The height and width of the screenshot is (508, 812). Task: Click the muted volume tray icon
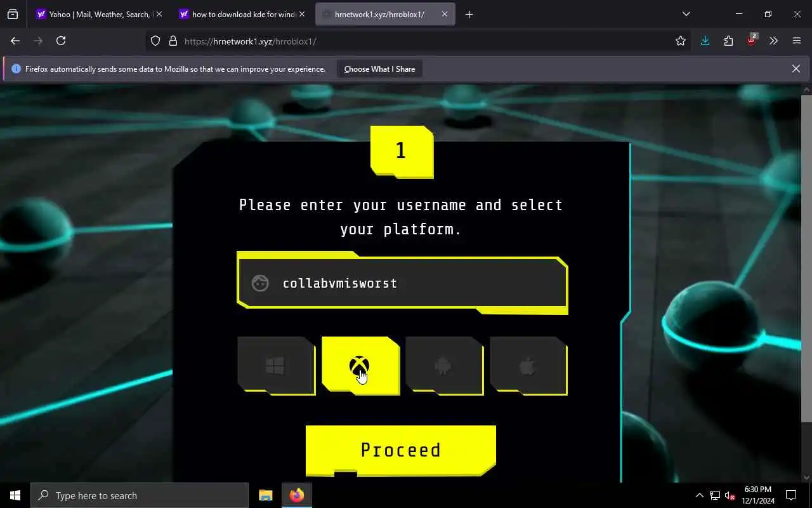tap(730, 495)
